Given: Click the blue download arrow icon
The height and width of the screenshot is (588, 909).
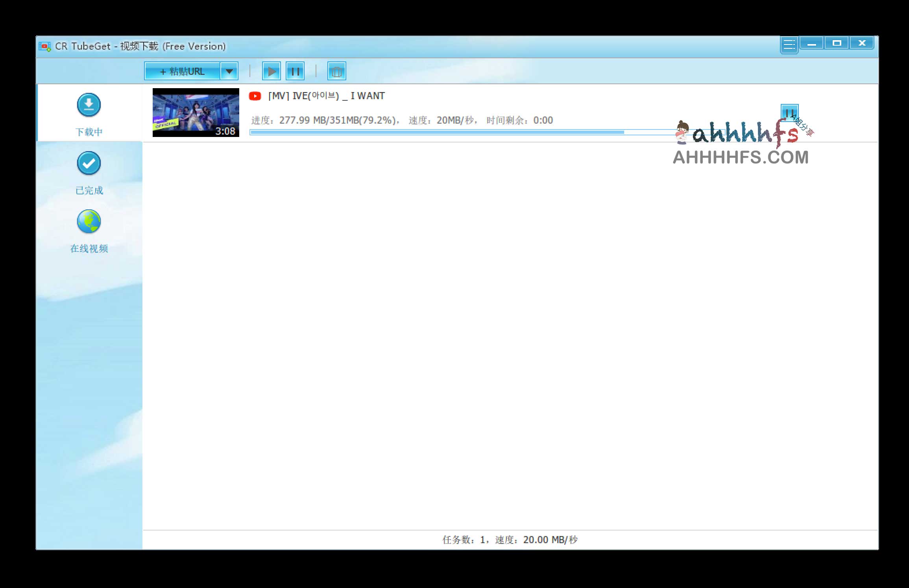Looking at the screenshot, I should tap(89, 105).
